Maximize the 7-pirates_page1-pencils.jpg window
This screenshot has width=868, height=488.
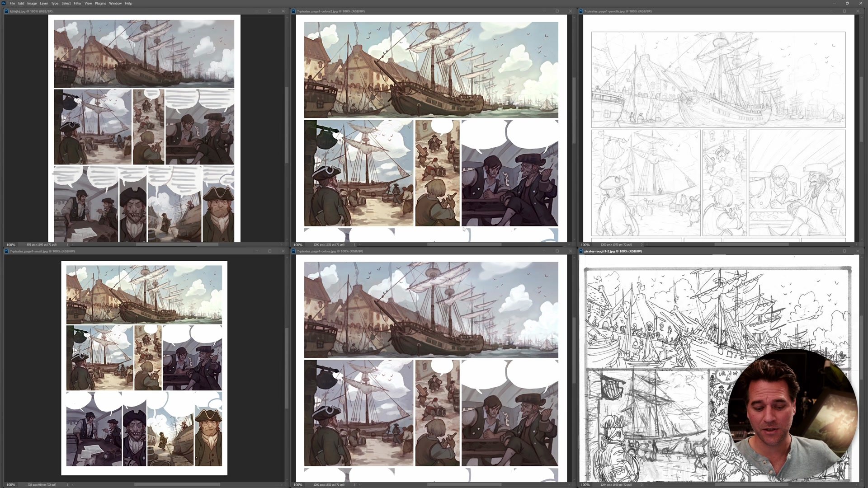[x=844, y=11]
